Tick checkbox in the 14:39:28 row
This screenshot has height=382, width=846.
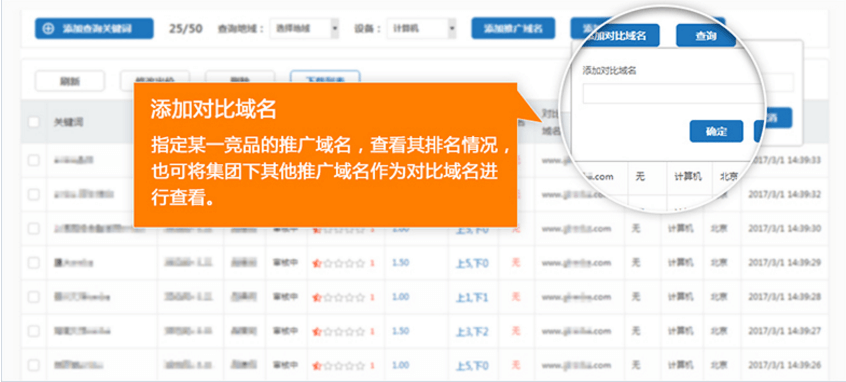34,297
